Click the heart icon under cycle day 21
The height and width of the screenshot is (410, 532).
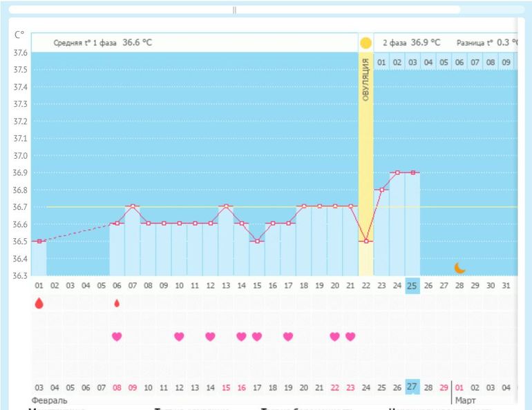pyautogui.click(x=350, y=336)
